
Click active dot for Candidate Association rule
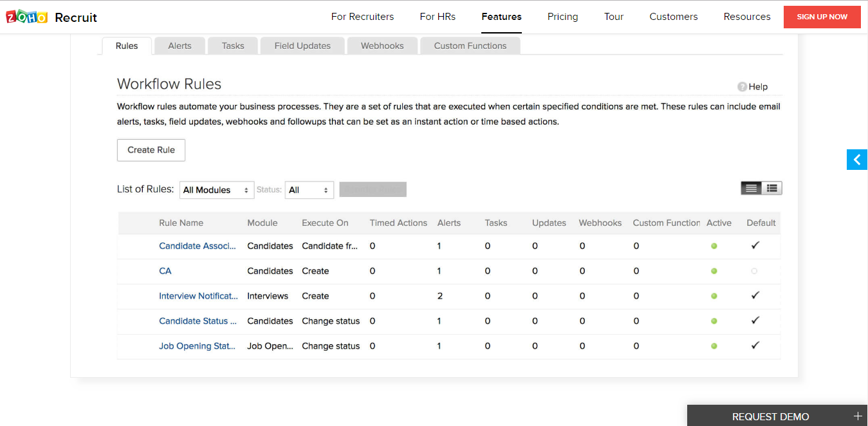pyautogui.click(x=714, y=246)
